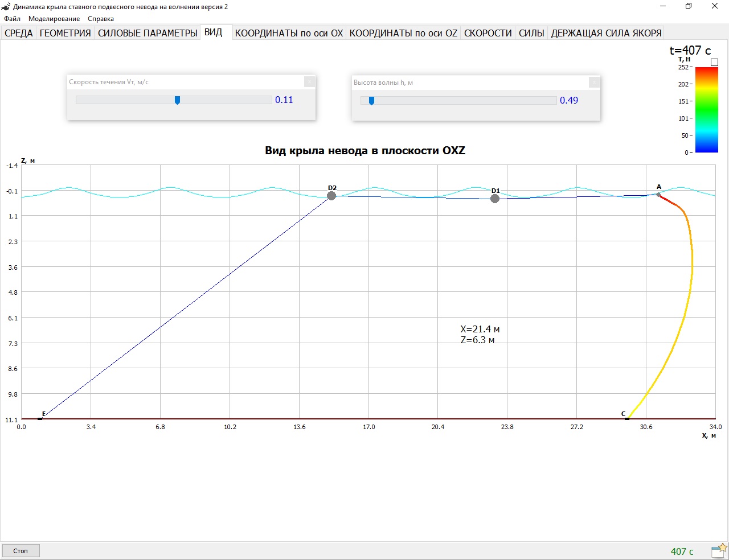
Task: Click the Скорость течения Vт, м/с label
Action: pos(109,82)
